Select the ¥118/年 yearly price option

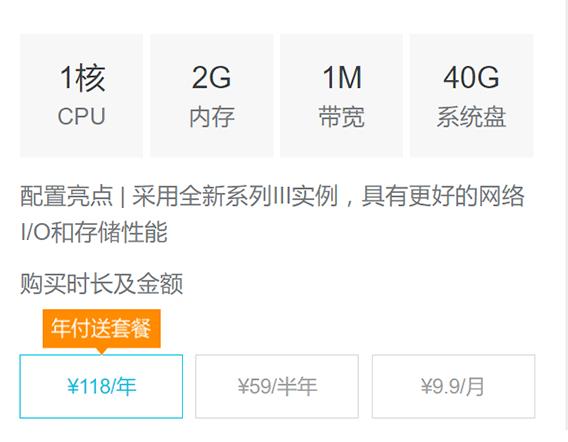click(x=101, y=386)
